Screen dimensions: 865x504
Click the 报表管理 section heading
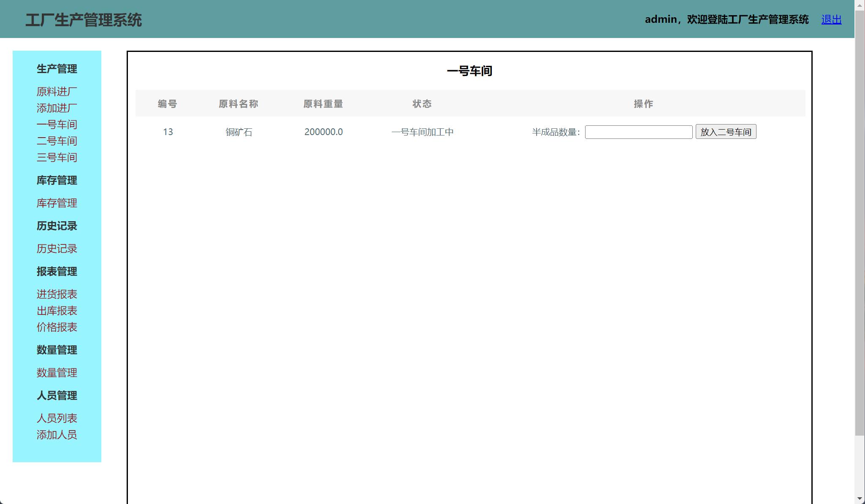pos(57,271)
